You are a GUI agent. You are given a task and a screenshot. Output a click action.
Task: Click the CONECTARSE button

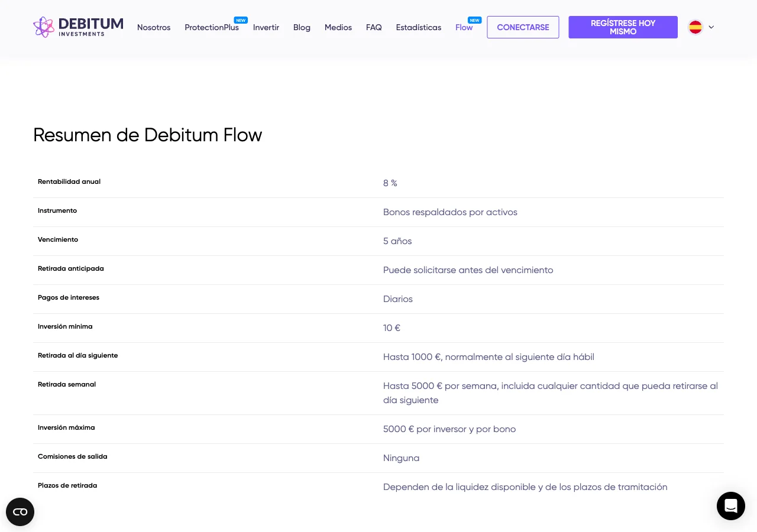pos(523,27)
